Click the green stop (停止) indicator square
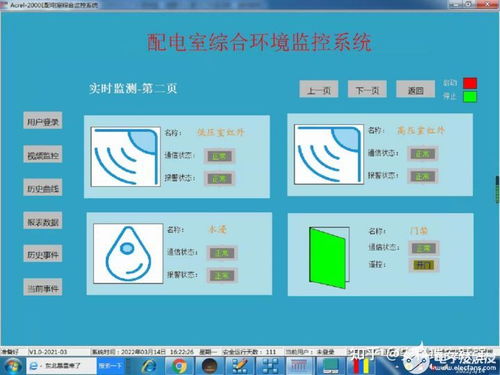 [x=470, y=97]
